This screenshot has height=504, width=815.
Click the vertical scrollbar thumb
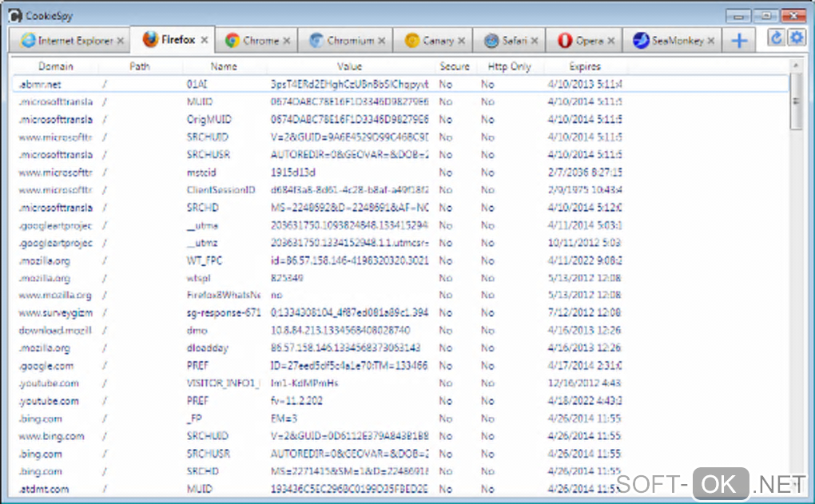pyautogui.click(x=796, y=102)
